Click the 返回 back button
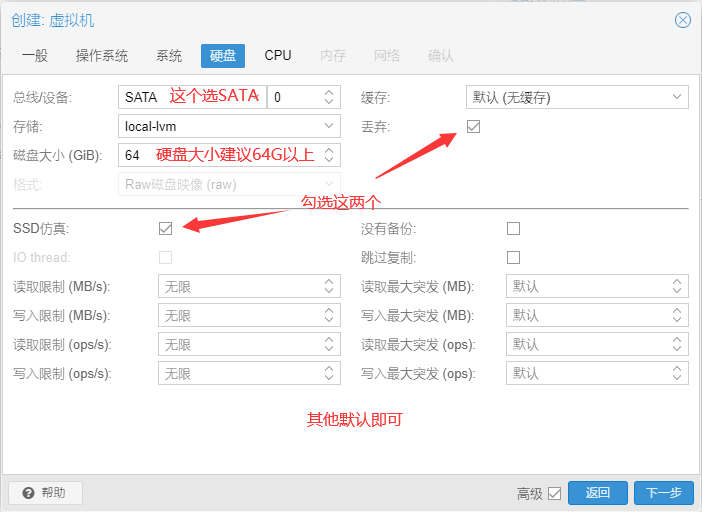Screen dimensions: 702x512 (x=597, y=493)
